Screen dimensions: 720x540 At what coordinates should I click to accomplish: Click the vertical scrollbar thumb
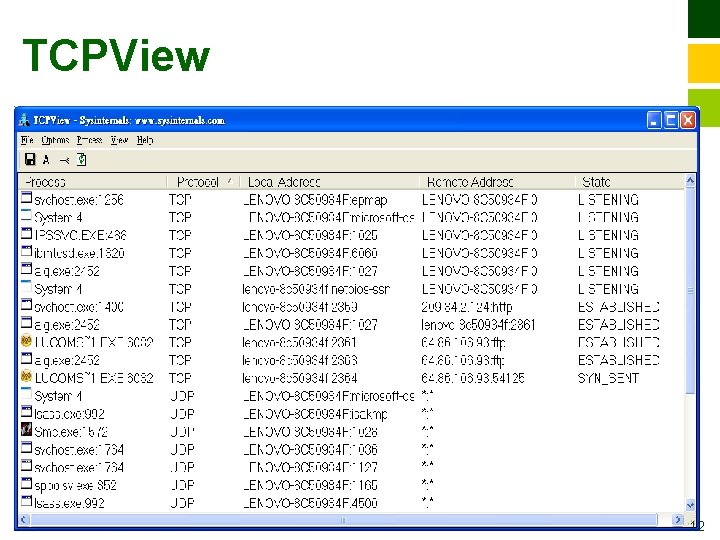[690, 290]
